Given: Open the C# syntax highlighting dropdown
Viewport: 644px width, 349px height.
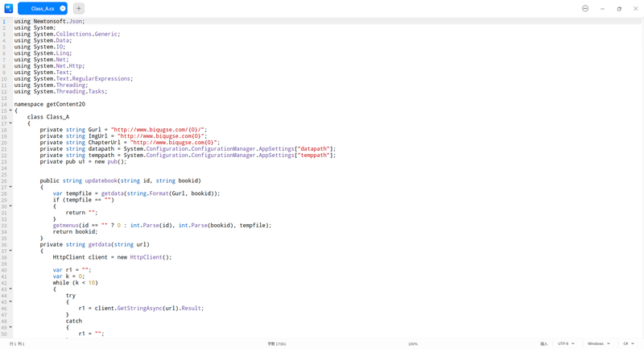Looking at the screenshot, I should (629, 343).
